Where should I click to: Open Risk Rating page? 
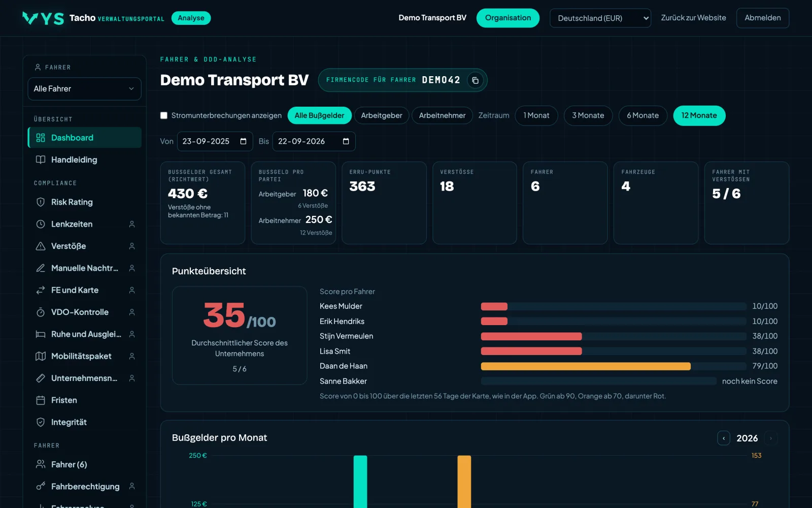[x=84, y=202]
